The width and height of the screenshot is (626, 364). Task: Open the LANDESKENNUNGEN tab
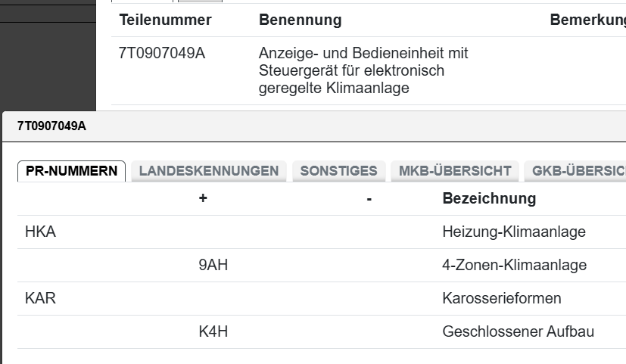click(209, 171)
